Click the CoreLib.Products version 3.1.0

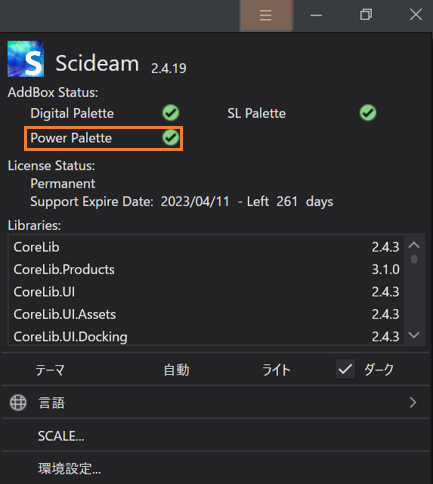pos(385,269)
